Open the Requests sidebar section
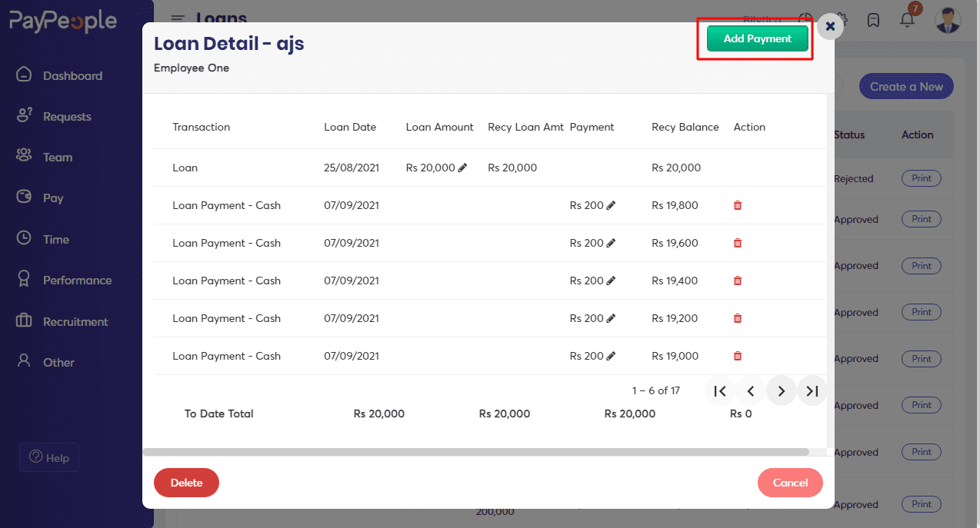980x528 pixels. [67, 116]
